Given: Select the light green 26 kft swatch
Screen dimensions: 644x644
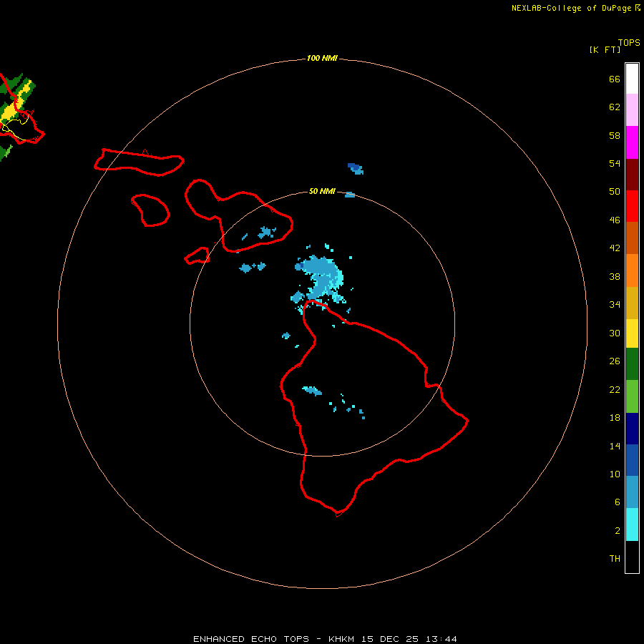Looking at the screenshot, I should (632, 396).
